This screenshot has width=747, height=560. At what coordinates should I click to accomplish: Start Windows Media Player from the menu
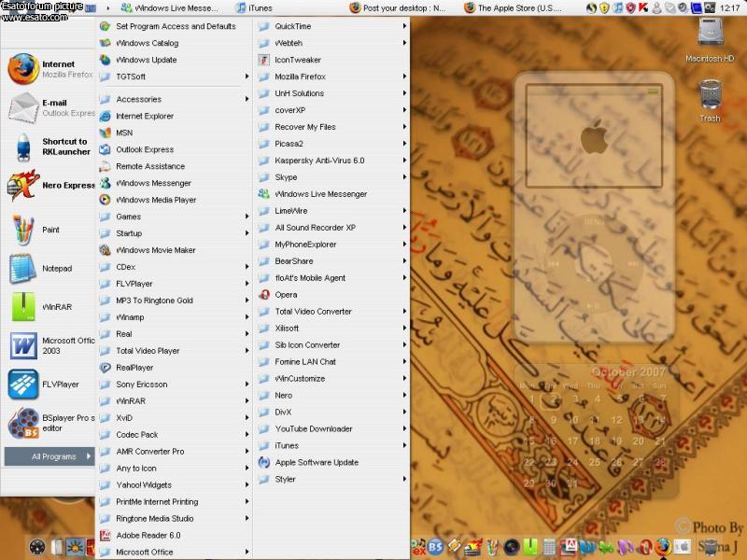click(174, 200)
